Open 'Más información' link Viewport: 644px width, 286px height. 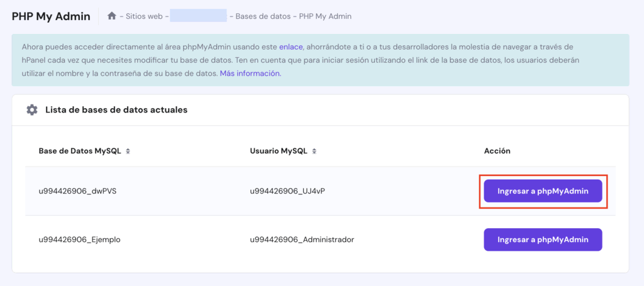[250, 74]
